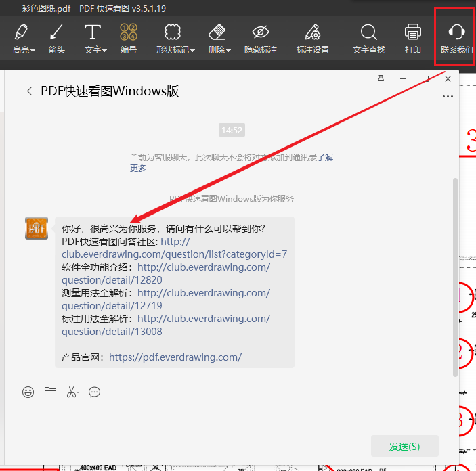
Task: Click the PDF orange avatar icon
Action: 37,228
